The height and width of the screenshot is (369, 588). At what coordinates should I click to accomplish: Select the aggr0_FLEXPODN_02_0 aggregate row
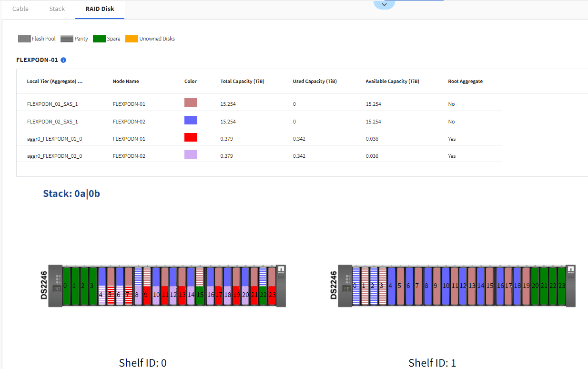point(54,156)
